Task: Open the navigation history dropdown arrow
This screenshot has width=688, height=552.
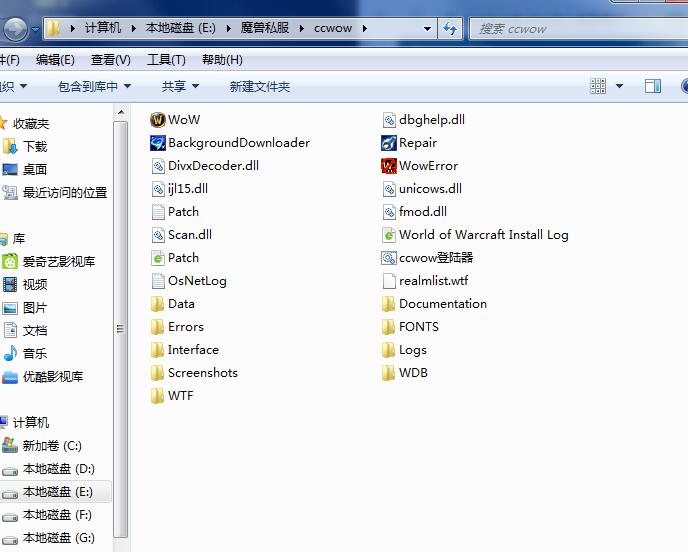Action: point(36,29)
